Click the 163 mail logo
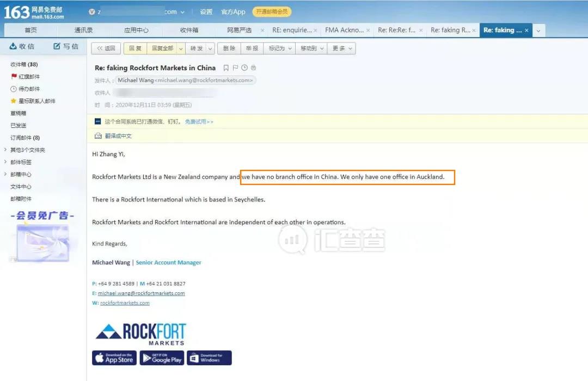The width and height of the screenshot is (588, 381). [34, 12]
